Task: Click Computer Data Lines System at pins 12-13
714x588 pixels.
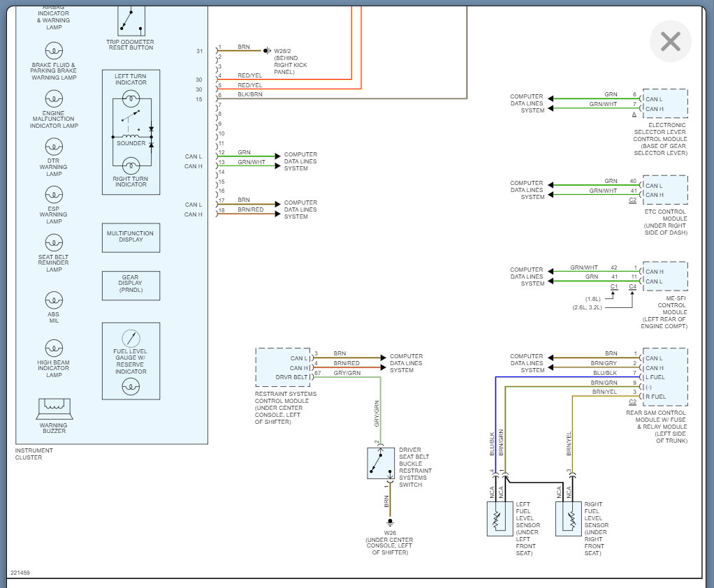Action: (x=300, y=161)
